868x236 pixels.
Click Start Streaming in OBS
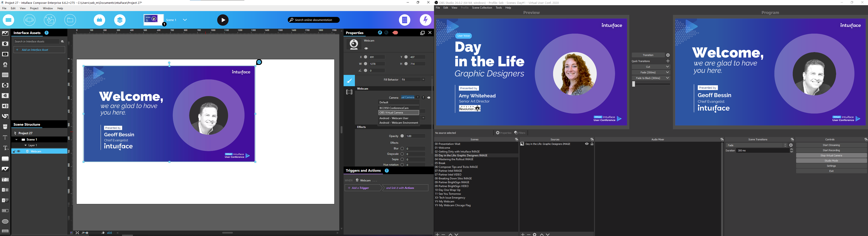coord(831,145)
